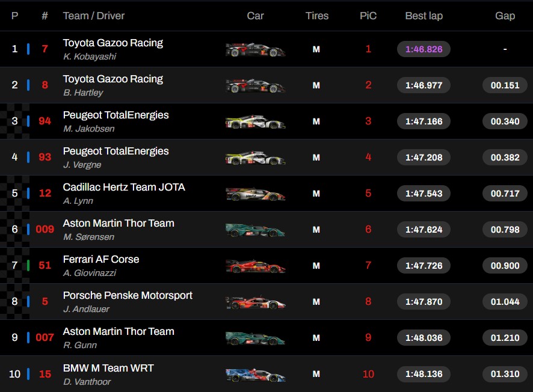Click the green class bar for car 51

tap(28, 266)
